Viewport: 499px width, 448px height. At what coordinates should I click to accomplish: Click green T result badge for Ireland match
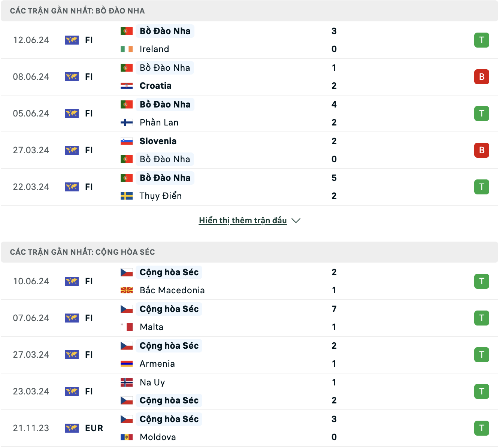pos(482,40)
